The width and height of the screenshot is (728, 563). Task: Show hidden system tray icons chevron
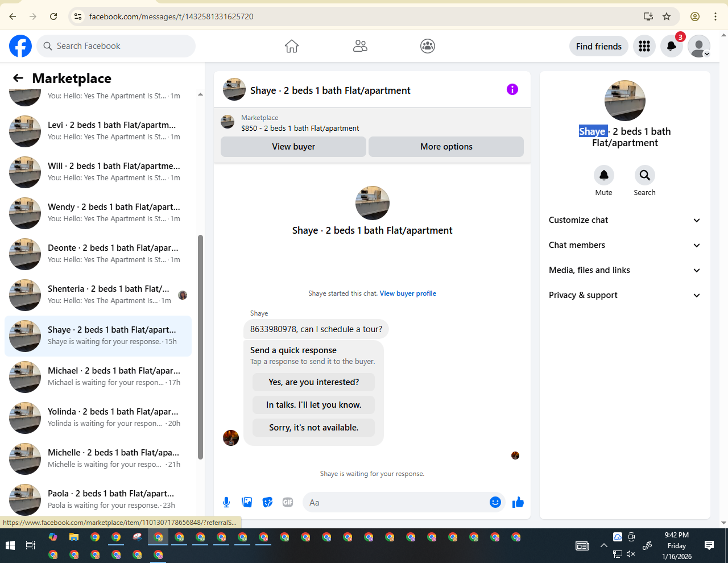pos(603,545)
